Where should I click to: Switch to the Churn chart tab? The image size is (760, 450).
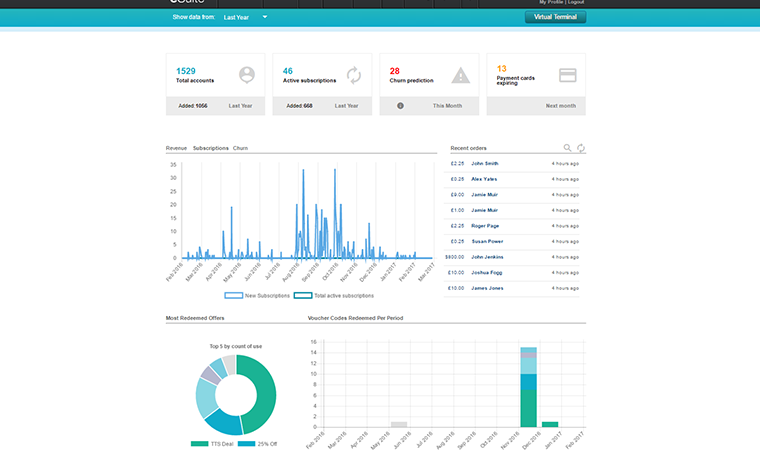(x=240, y=148)
